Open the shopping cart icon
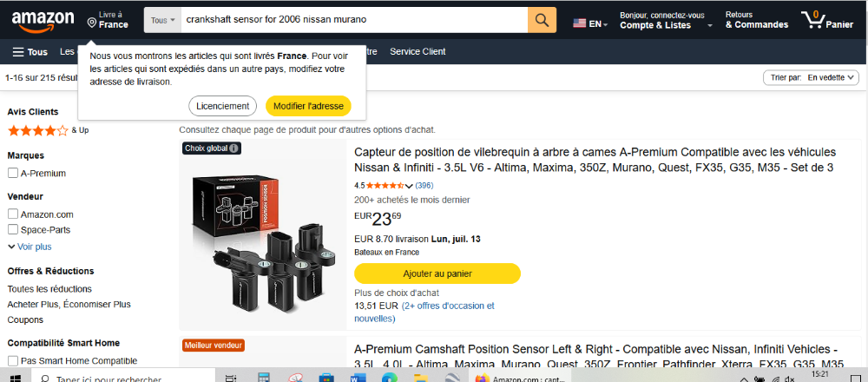Image resolution: width=868 pixels, height=382 pixels. click(813, 21)
